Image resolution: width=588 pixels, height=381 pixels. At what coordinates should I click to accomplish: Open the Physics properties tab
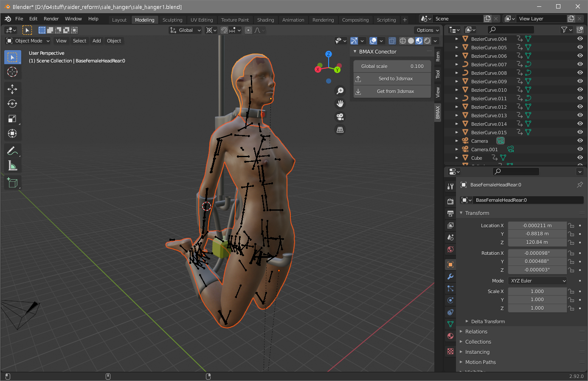[450, 300]
